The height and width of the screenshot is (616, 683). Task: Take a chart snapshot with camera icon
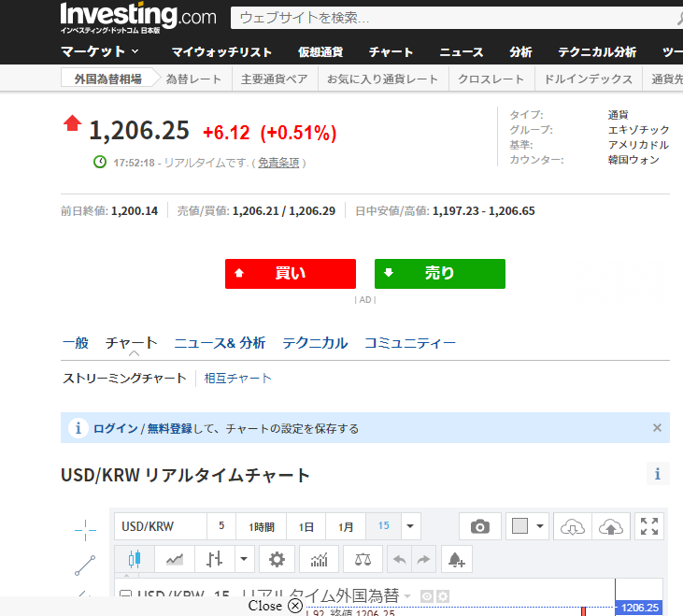pos(480,526)
